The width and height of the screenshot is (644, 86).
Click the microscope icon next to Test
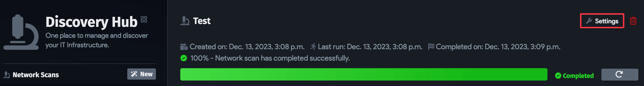(x=185, y=21)
